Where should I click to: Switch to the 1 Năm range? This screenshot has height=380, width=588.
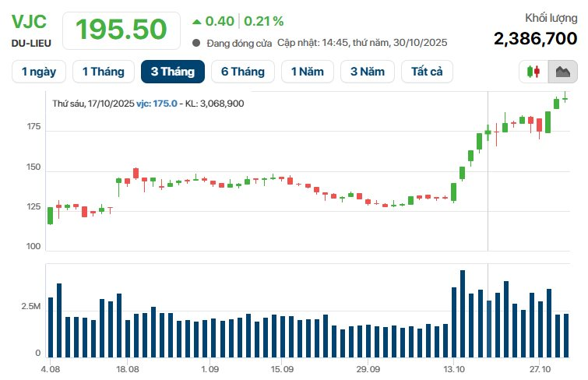coord(307,72)
